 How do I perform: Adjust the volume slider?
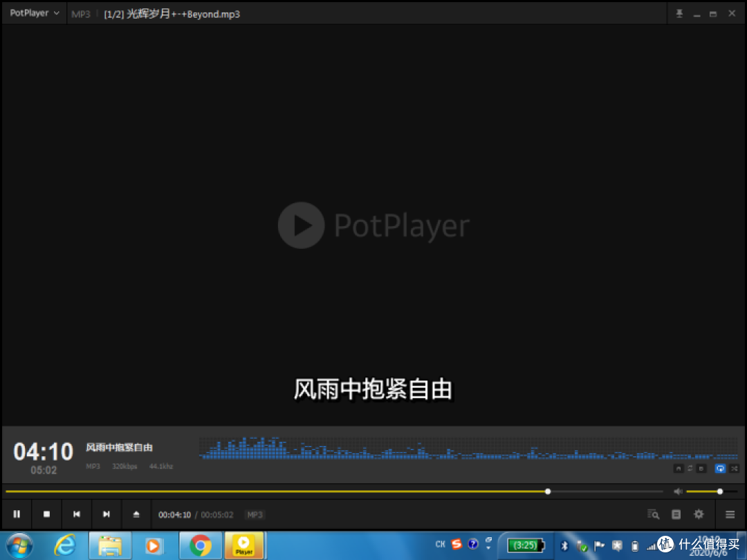pyautogui.click(x=711, y=492)
